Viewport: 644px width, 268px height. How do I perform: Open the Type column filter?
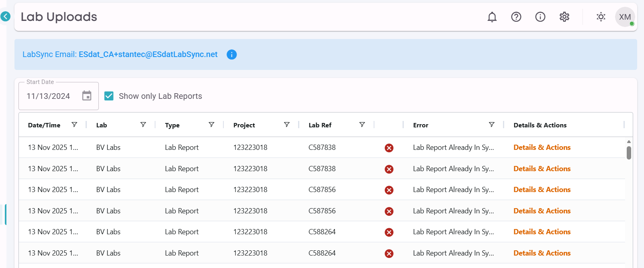click(211, 125)
